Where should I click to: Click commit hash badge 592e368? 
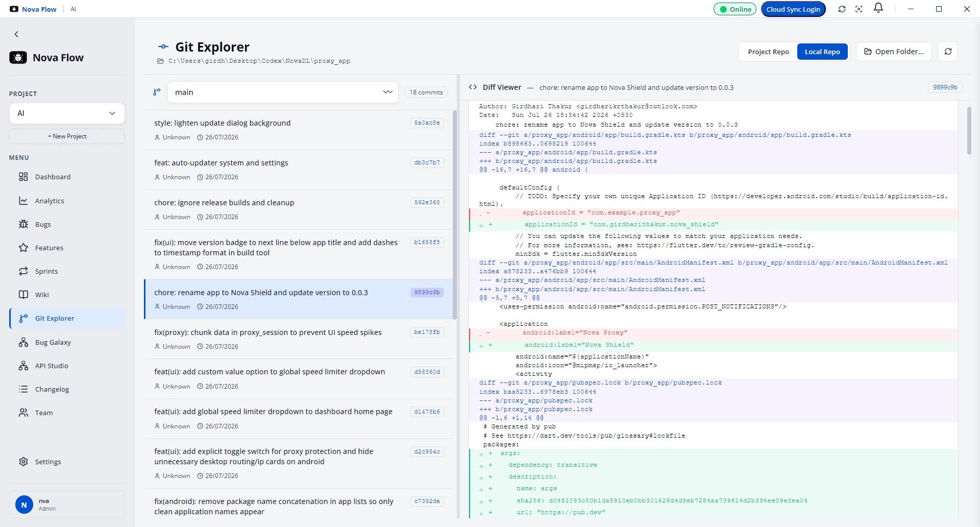[427, 202]
